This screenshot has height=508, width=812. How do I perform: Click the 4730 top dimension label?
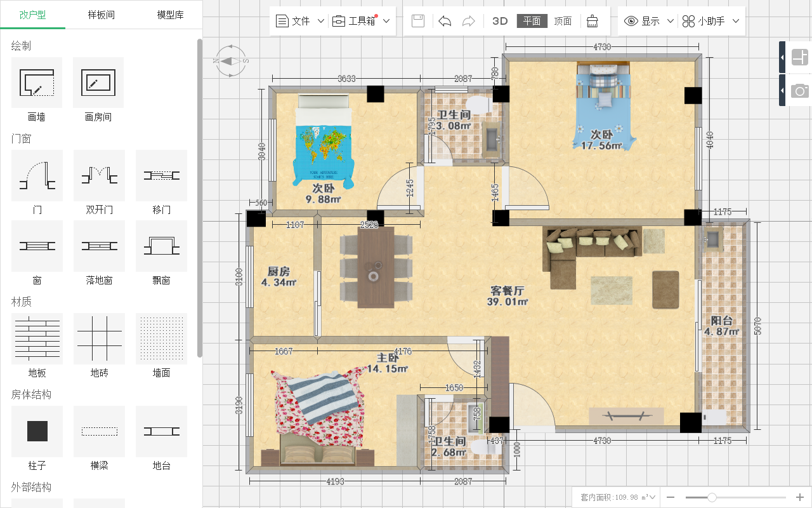(602, 47)
